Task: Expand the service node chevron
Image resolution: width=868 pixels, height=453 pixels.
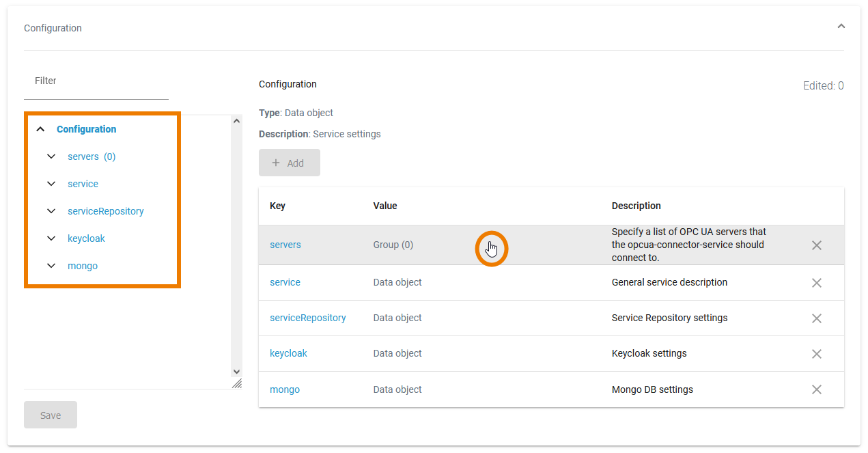Action: [51, 183]
